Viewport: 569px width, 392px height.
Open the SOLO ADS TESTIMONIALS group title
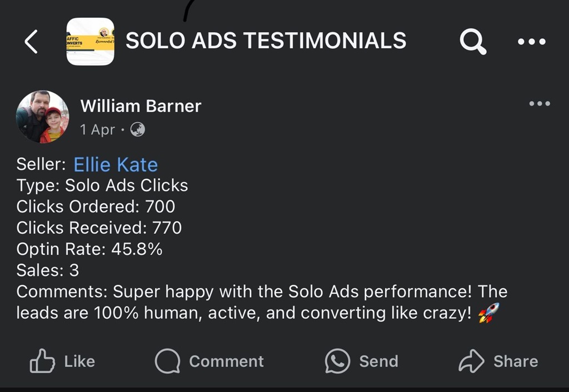point(266,41)
